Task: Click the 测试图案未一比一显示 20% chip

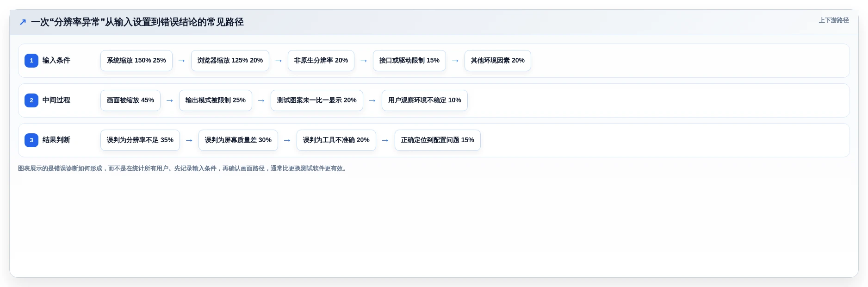Action: [317, 100]
